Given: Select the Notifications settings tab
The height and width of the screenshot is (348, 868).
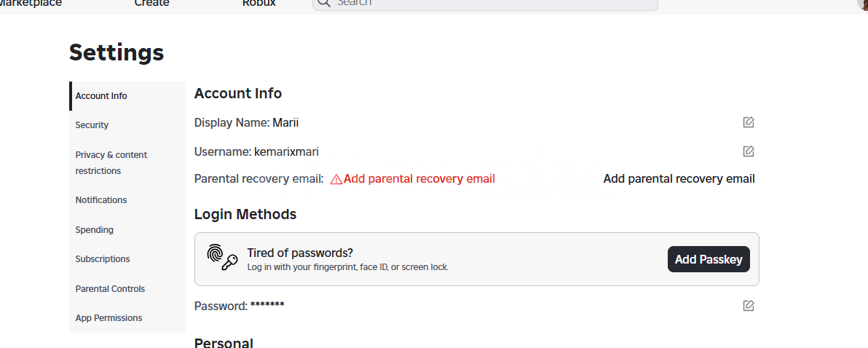Looking at the screenshot, I should 101,199.
